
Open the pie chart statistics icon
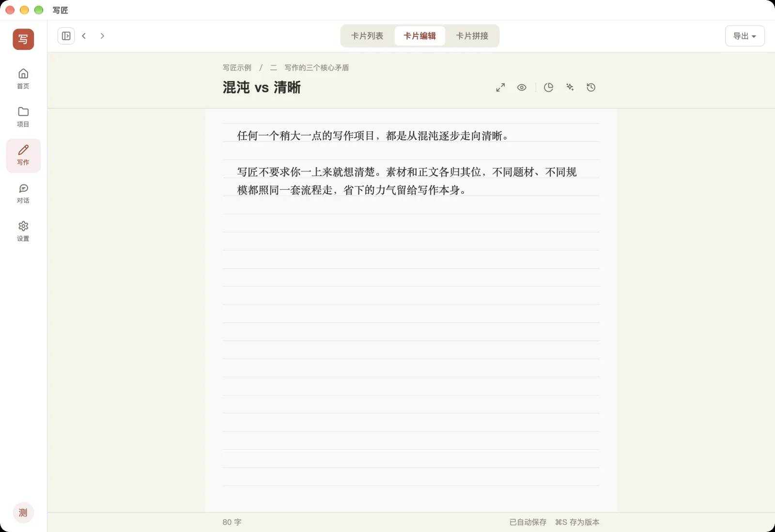pyautogui.click(x=548, y=88)
